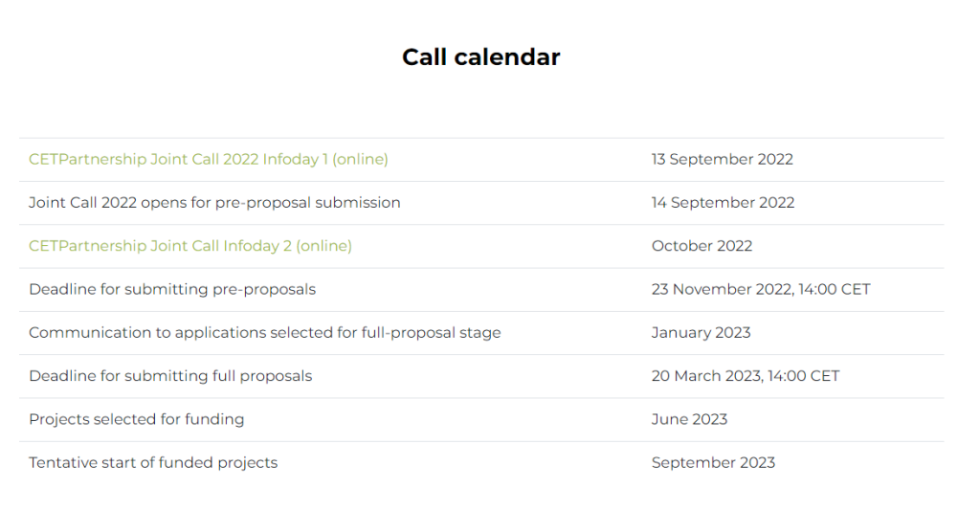Select 20 March 2023, 14:00 CET text
This screenshot has width=980, height=511.
point(745,376)
